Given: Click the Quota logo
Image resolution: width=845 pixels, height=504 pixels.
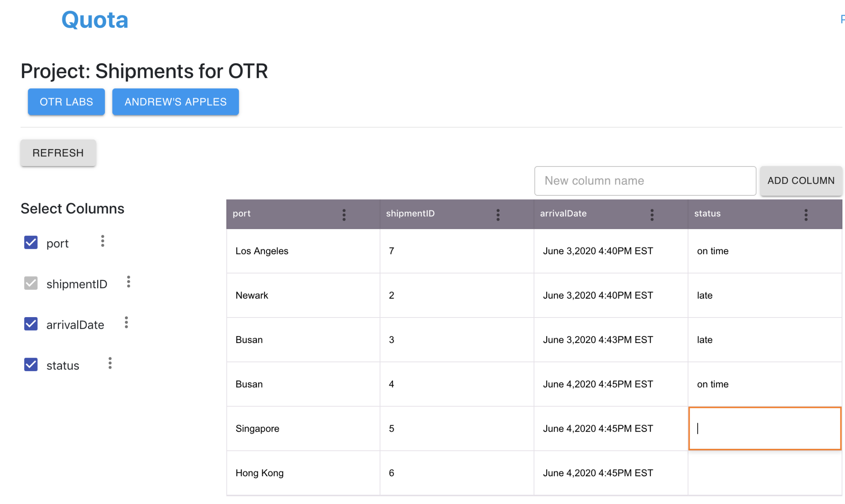Looking at the screenshot, I should (94, 20).
